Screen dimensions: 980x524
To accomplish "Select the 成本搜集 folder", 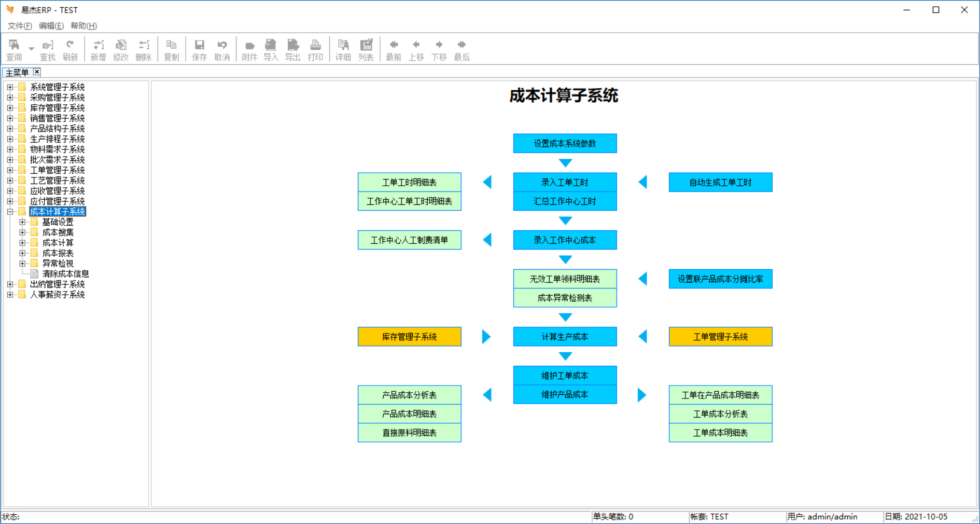I will pos(58,232).
